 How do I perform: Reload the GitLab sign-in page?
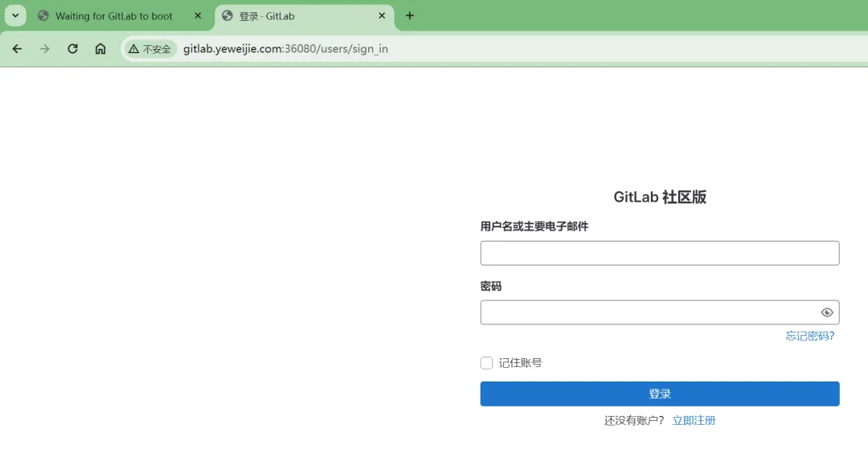click(x=72, y=49)
